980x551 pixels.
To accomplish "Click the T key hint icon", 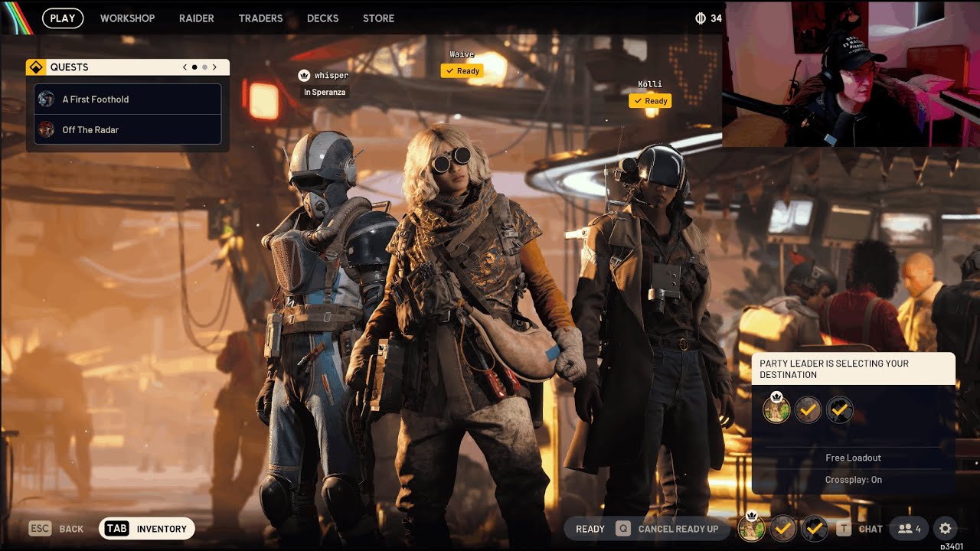I will point(844,529).
